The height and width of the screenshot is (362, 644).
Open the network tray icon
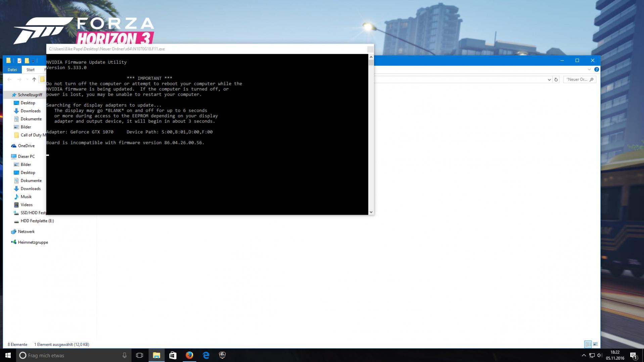tap(592, 355)
